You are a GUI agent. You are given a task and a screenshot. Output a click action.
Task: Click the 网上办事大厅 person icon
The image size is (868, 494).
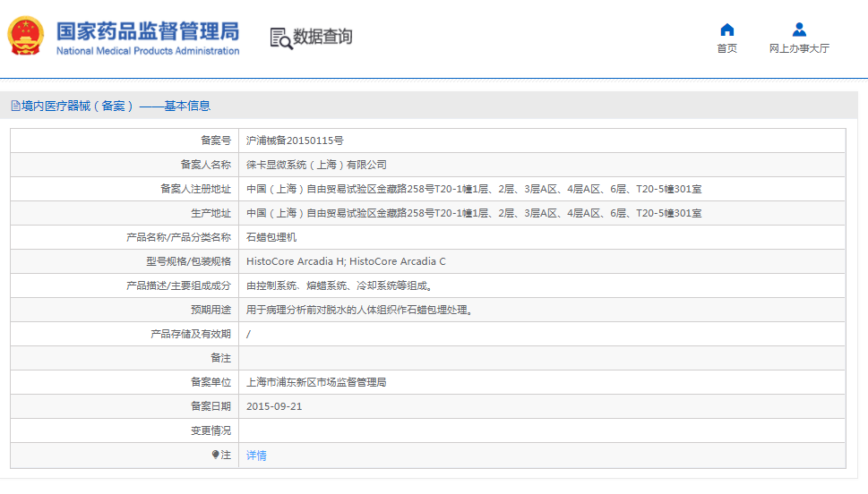799,30
